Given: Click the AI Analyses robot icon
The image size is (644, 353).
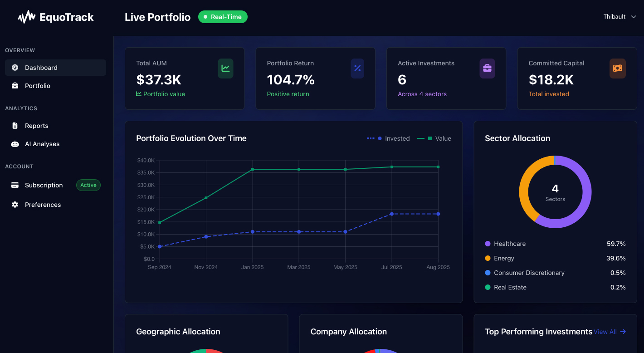Looking at the screenshot, I should coord(15,144).
